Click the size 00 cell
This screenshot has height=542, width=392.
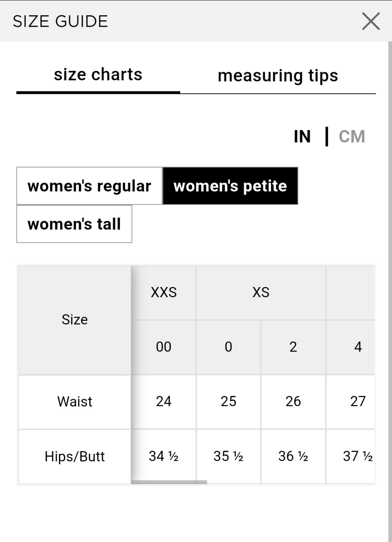(x=164, y=347)
